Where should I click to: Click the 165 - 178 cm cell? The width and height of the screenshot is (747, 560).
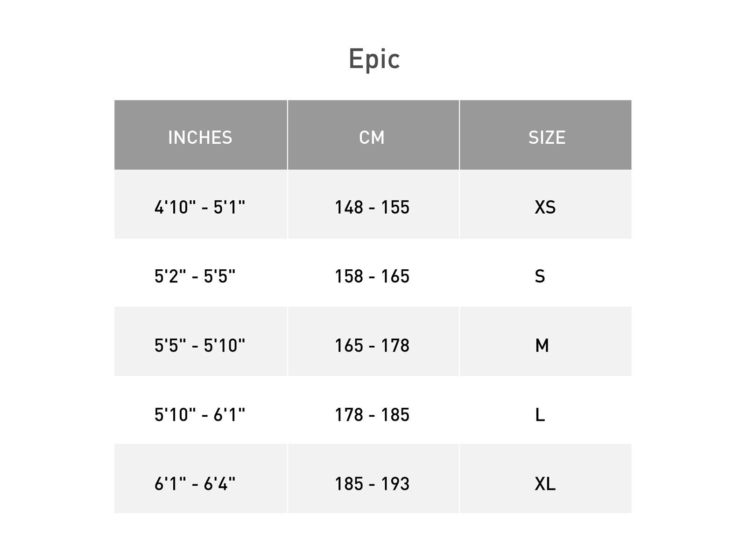click(372, 345)
